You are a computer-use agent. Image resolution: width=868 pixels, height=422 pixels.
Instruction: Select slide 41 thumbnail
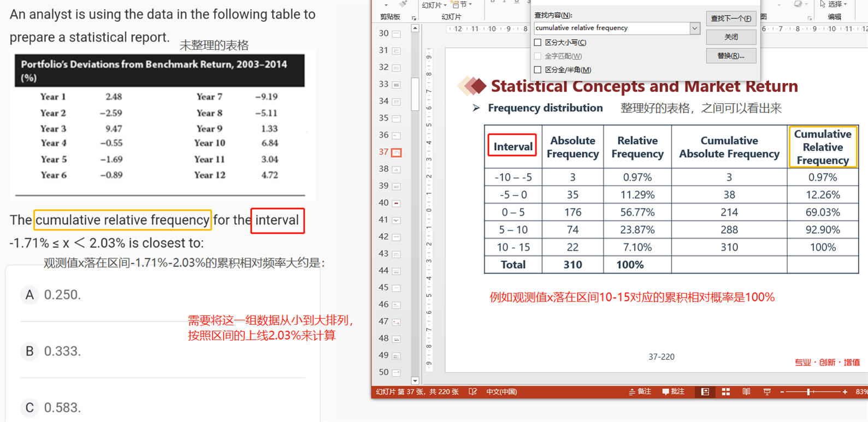coord(397,220)
